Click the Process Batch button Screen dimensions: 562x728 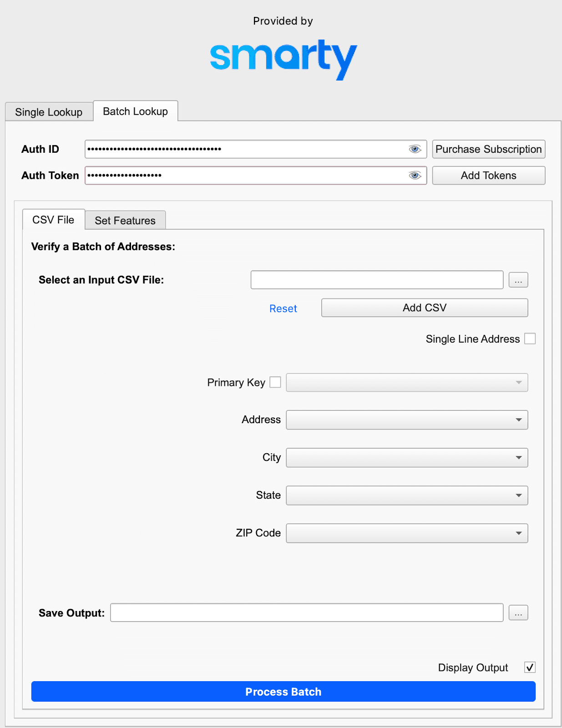[284, 692]
